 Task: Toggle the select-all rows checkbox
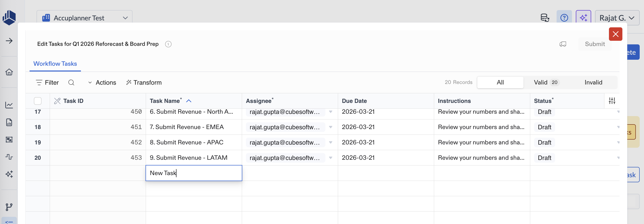(38, 101)
